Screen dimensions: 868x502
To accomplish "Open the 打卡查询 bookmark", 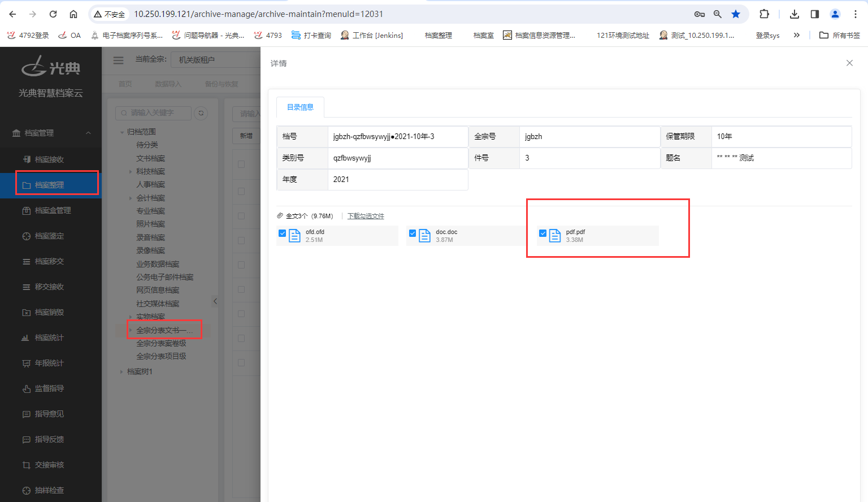I will point(311,35).
